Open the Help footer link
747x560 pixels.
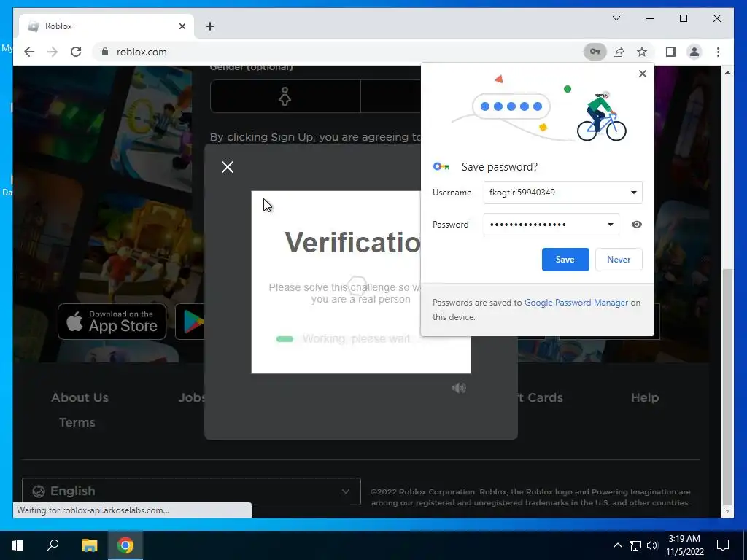(645, 397)
